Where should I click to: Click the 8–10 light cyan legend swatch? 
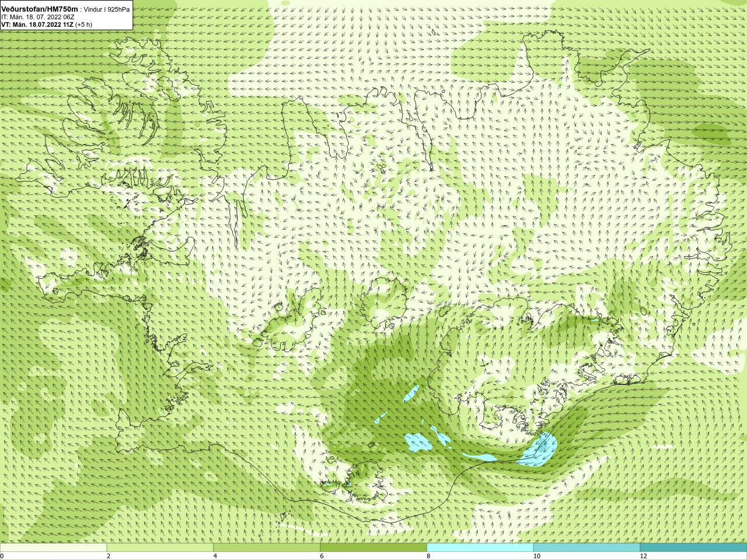[x=480, y=548]
